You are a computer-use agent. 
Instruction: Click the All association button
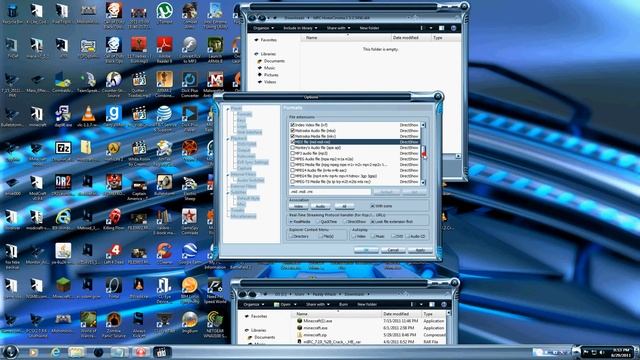tap(344, 207)
